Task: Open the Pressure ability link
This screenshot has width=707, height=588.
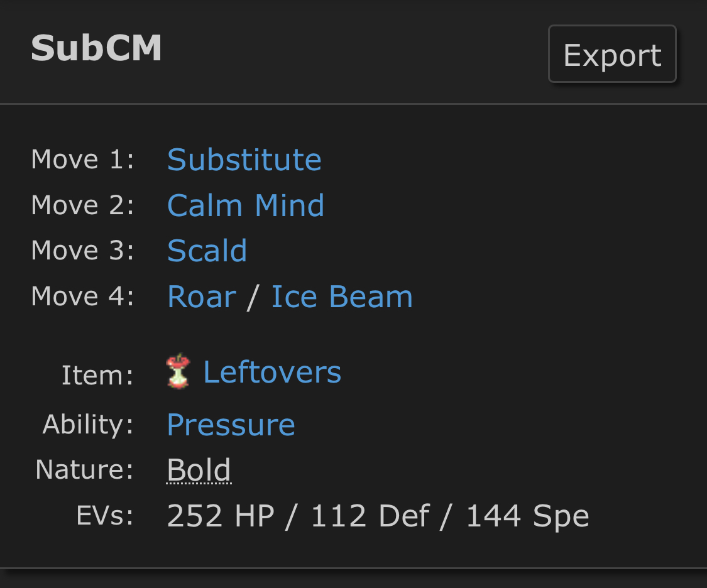Action: coord(231,425)
